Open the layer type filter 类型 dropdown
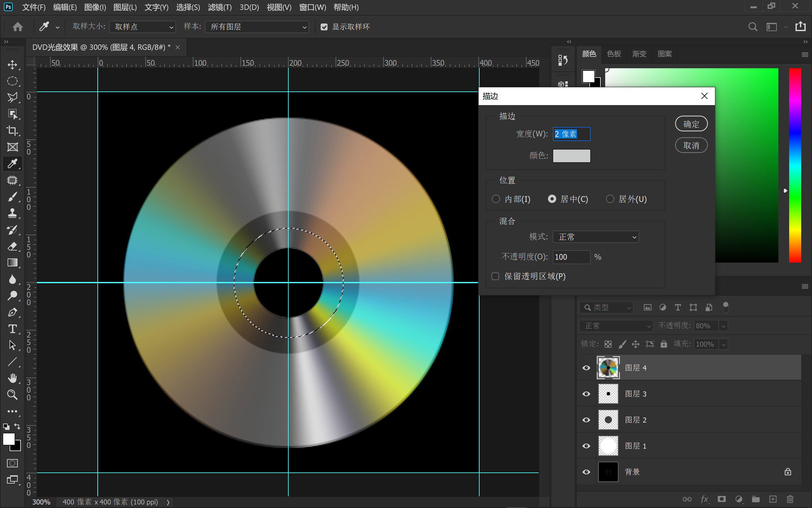812x508 pixels. click(606, 307)
